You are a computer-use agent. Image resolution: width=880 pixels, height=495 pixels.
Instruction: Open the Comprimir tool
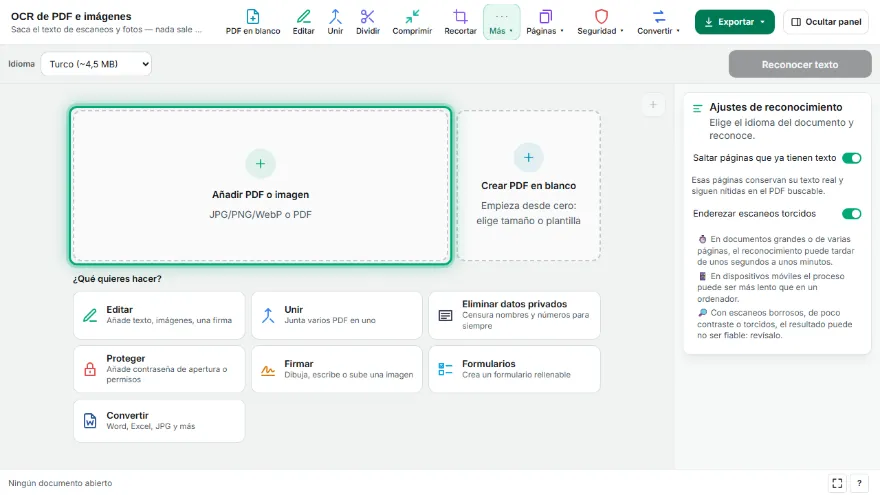click(x=412, y=22)
